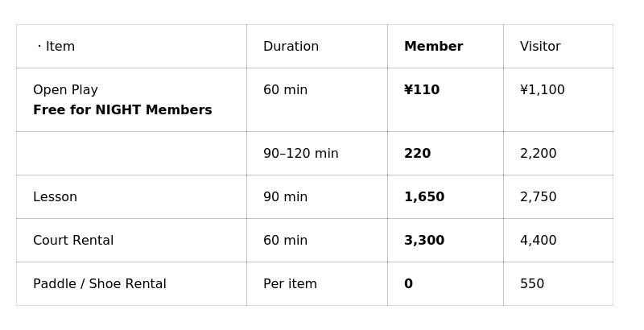Select the ¥1,100 visitor price

543,90
